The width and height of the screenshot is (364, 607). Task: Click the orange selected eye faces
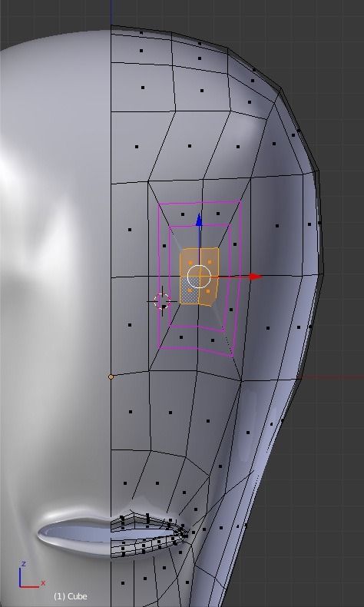tap(199, 277)
